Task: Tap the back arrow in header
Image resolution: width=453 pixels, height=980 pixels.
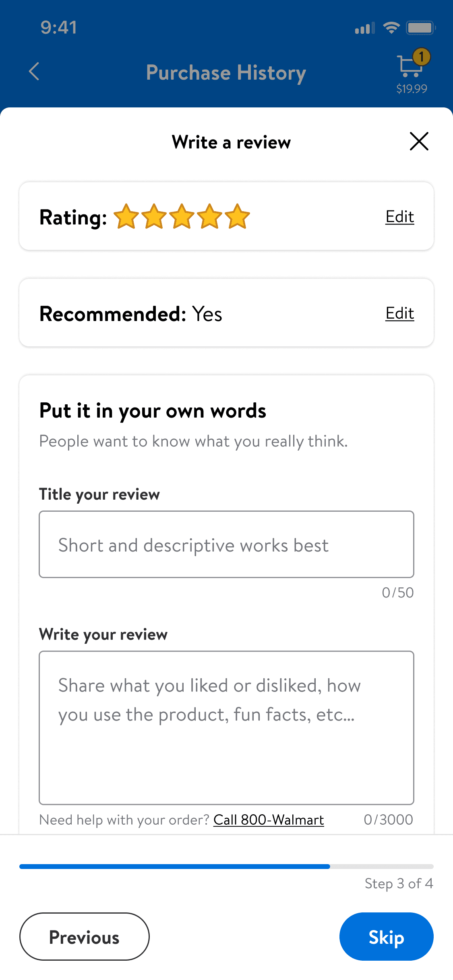Action: 34,72
